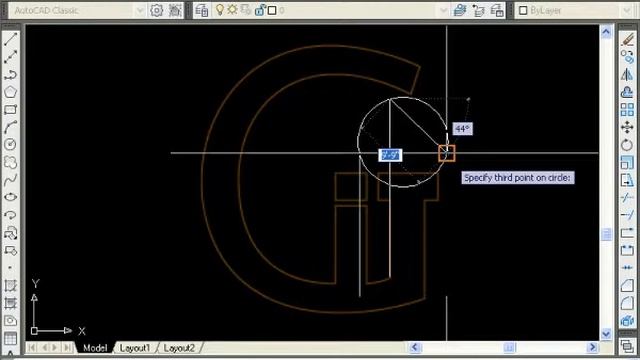Screen dimensions: 640x360
Task: Select the Ellipse Arc tool
Action: [x=10, y=215]
